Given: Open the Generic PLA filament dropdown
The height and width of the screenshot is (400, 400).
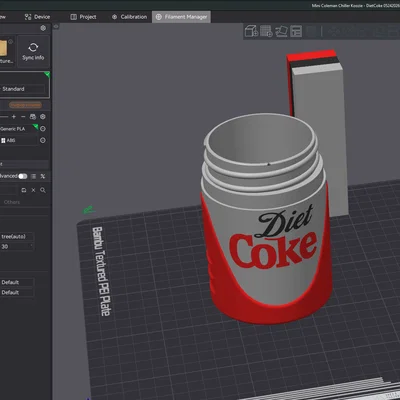Looking at the screenshot, I should pos(18,129).
